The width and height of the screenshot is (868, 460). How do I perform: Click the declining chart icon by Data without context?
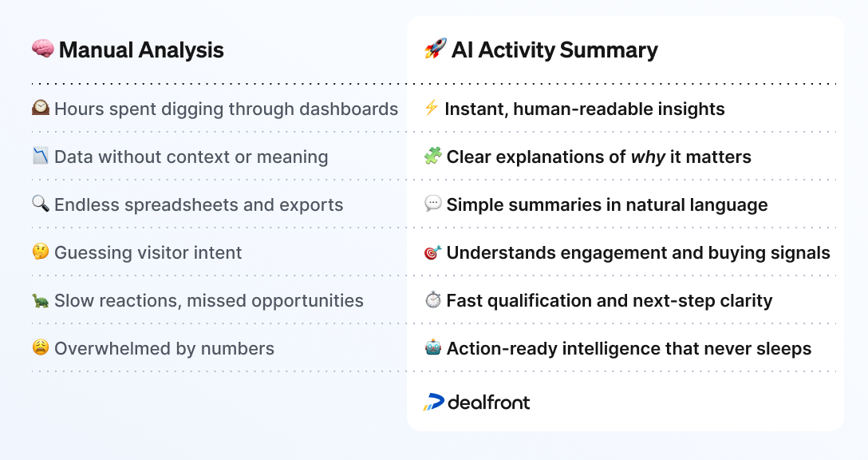(41, 156)
